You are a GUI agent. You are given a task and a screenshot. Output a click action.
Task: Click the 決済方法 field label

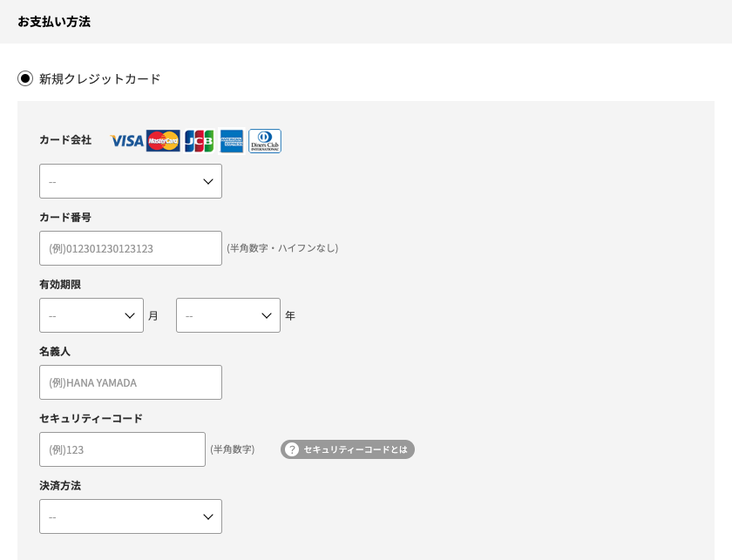60,485
